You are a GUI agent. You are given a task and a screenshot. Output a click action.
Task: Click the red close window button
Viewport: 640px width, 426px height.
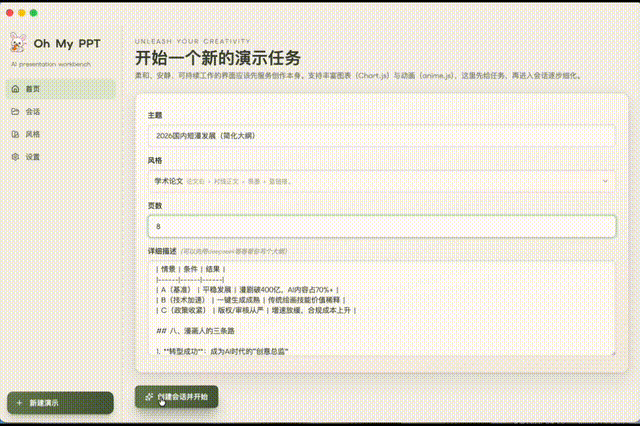point(10,13)
